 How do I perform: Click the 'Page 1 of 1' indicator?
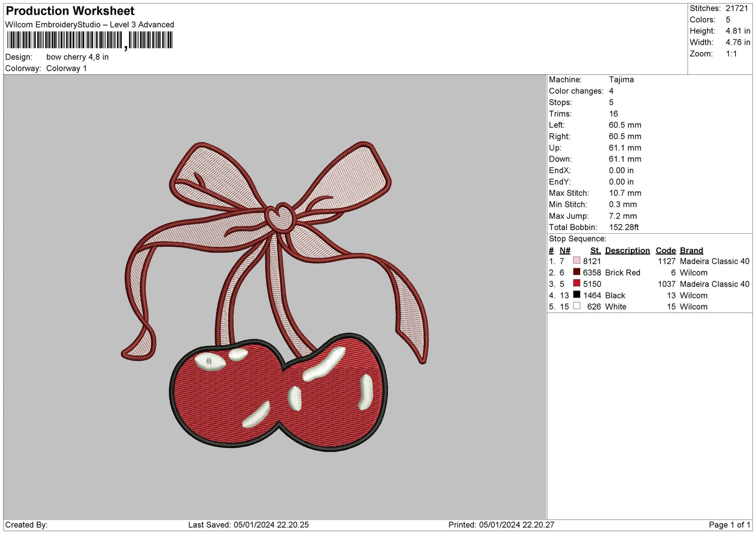point(729,525)
